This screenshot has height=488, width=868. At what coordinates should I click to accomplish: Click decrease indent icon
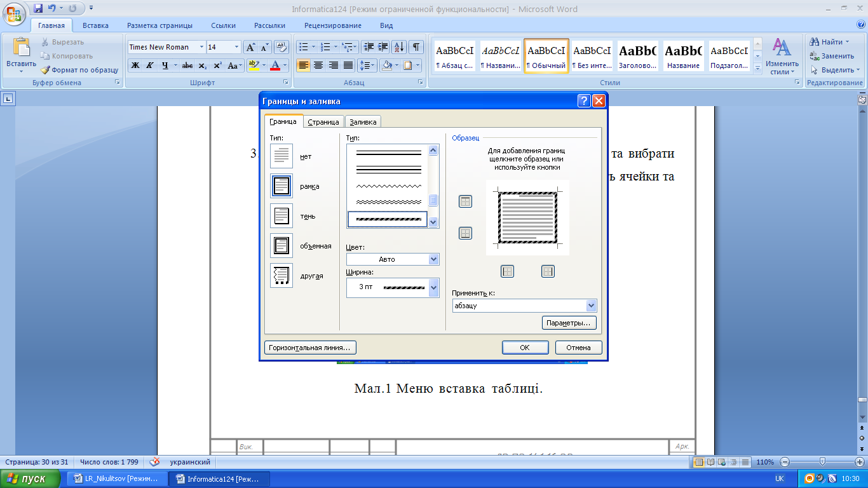[x=369, y=47]
